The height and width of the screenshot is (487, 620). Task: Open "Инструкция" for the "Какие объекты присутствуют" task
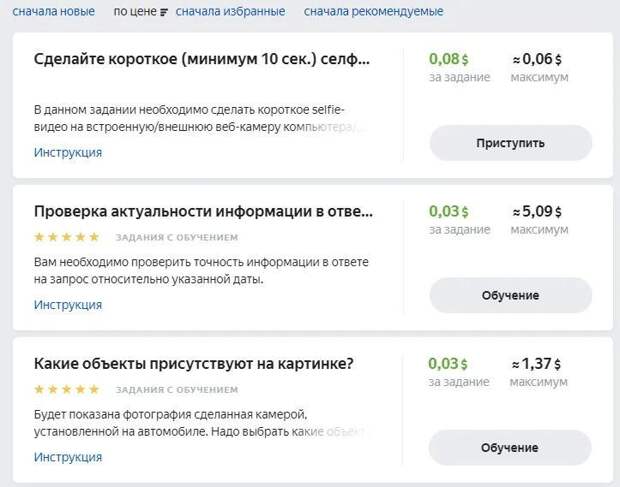(x=68, y=457)
